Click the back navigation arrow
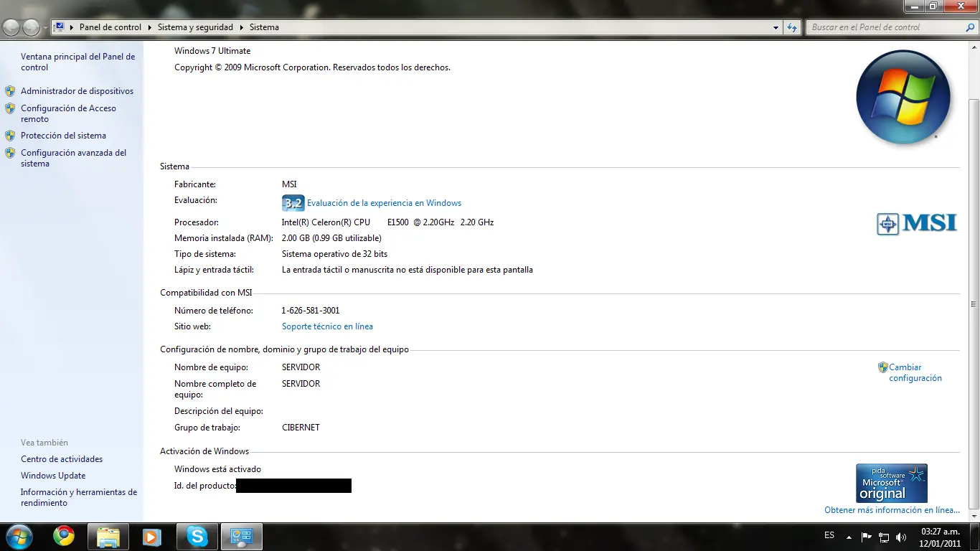The height and width of the screenshot is (551, 980). pos(11,27)
